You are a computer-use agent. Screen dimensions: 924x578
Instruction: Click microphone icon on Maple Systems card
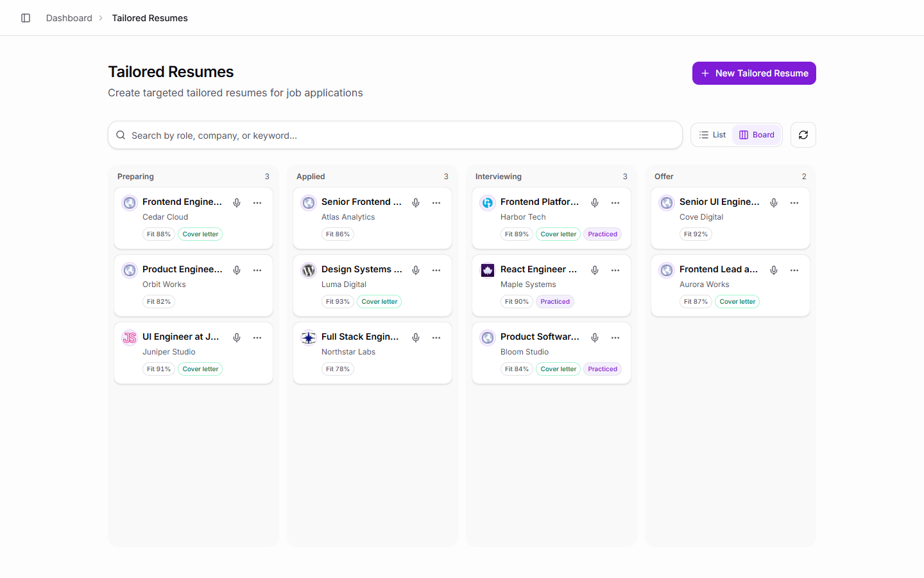coord(595,270)
